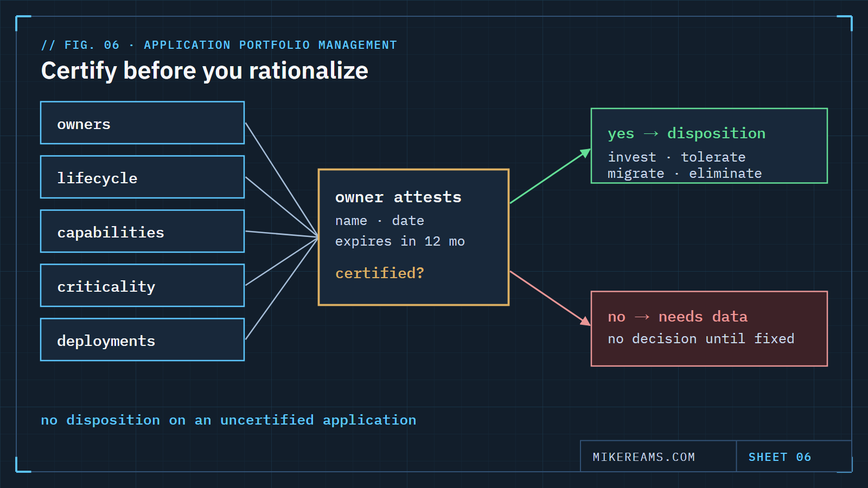Screen dimensions: 868x488
Task: Click 'no decision until fixed' text
Action: point(701,339)
